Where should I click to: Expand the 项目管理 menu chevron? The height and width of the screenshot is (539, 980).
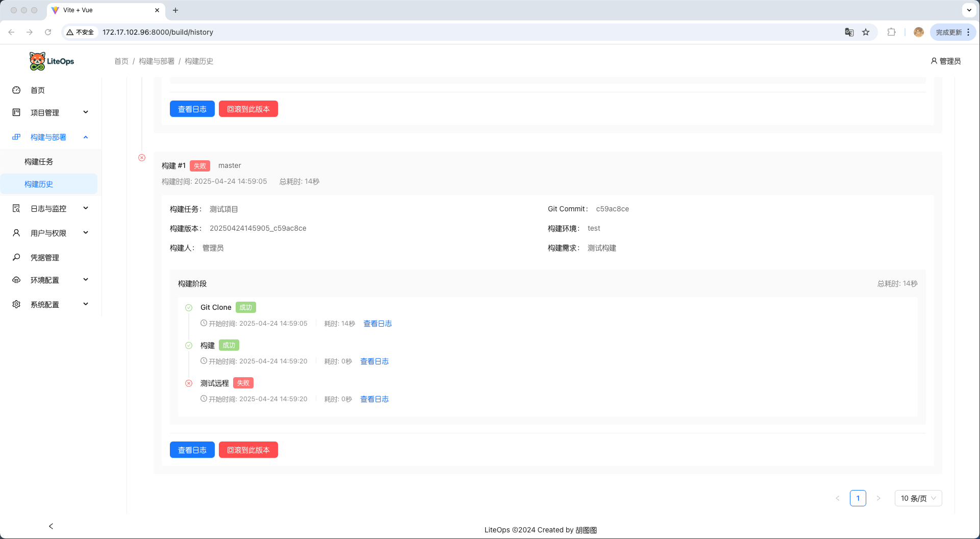click(x=86, y=112)
